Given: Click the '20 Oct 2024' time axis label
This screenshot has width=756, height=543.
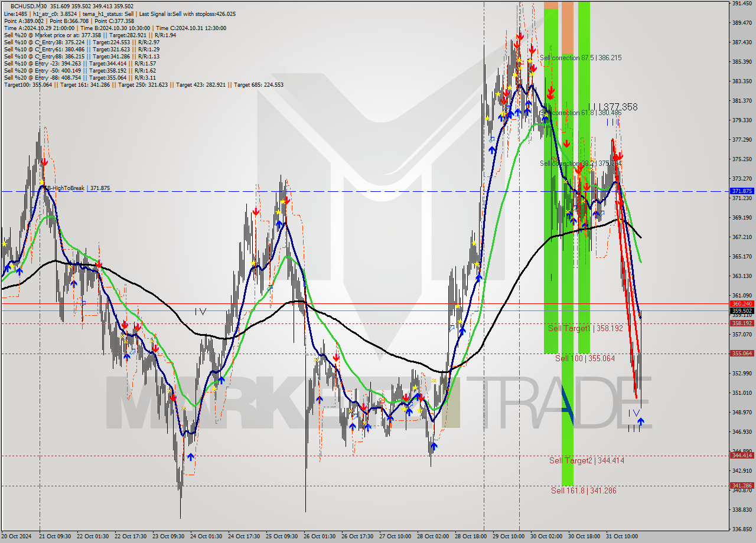Looking at the screenshot, I should 16,537.
